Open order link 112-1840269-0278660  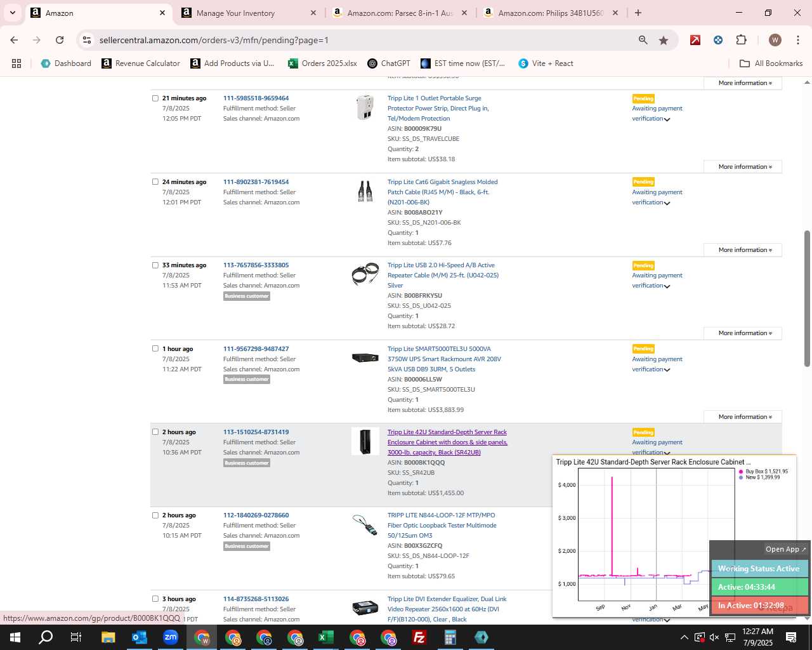[256, 515]
